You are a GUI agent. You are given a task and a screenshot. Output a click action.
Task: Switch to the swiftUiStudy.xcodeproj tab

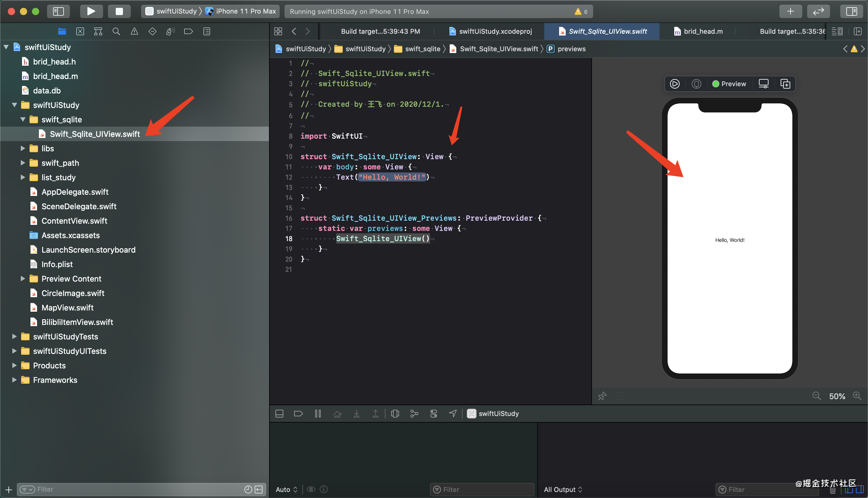pos(490,31)
